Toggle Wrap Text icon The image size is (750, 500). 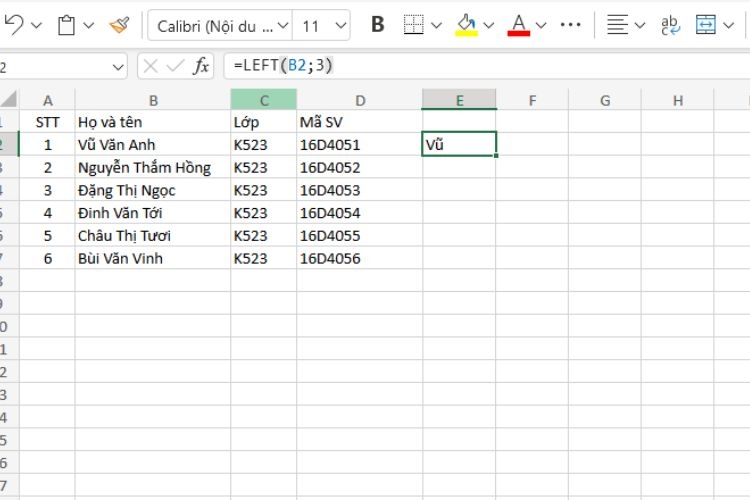click(670, 25)
